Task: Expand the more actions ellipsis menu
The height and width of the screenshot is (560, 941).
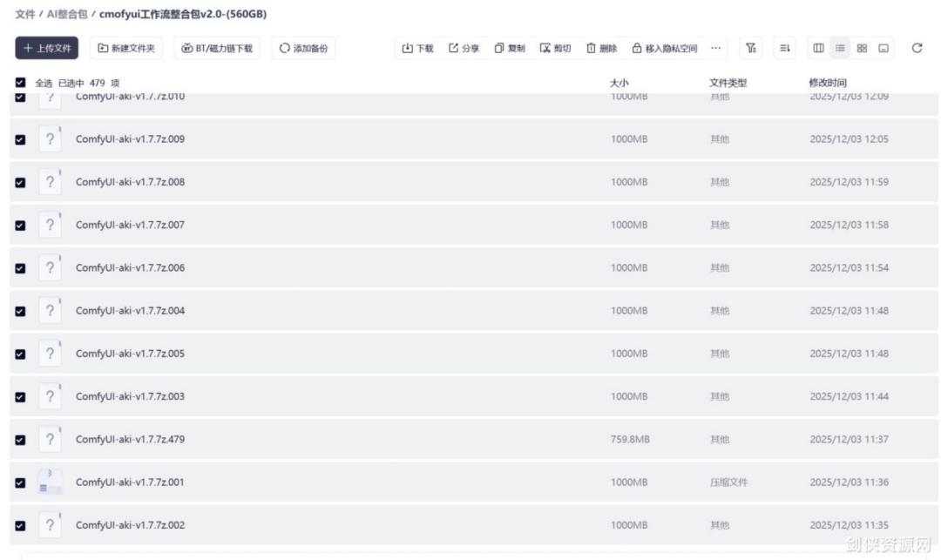Action: [x=715, y=49]
